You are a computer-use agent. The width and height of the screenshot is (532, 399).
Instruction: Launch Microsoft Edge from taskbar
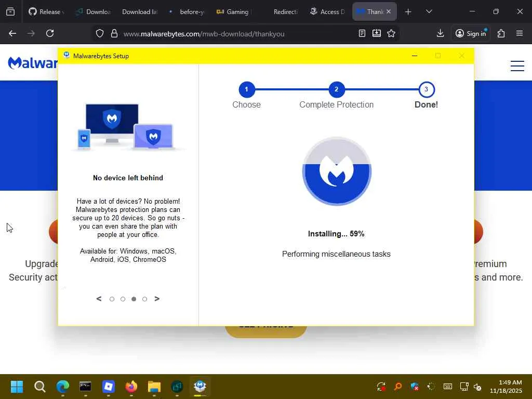(63, 387)
